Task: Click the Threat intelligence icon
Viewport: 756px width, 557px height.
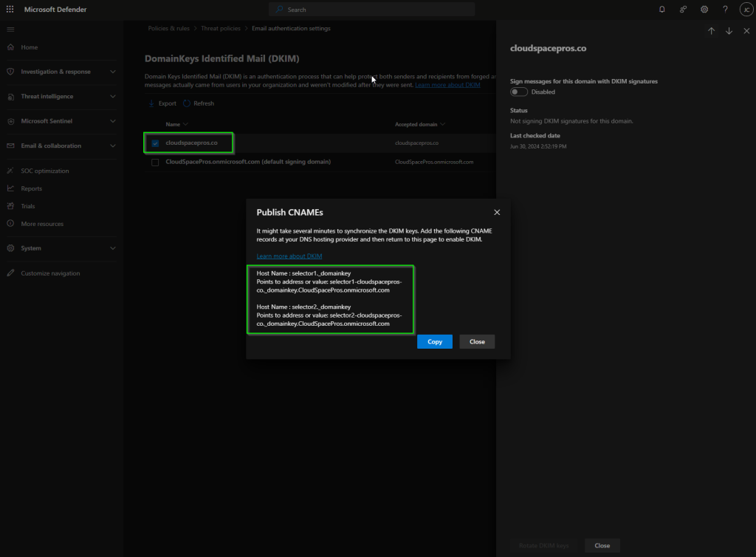Action: [x=10, y=97]
